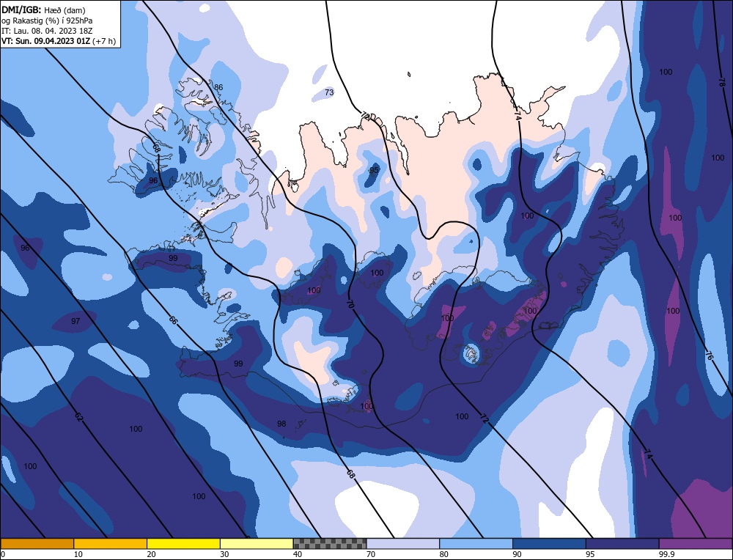Click the light blue 80–90 legend swatch
Screen dimensions: 733x560
coord(476,543)
